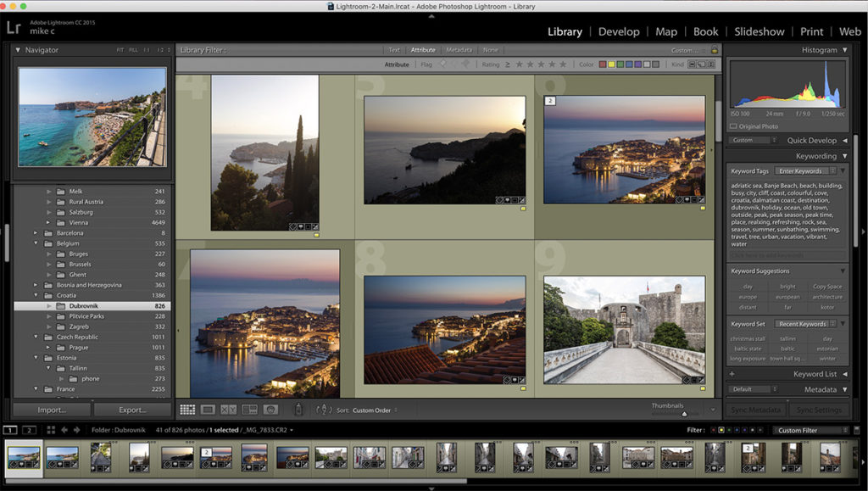Open Survey view
Screen dimensions: 868x491
[x=251, y=409]
